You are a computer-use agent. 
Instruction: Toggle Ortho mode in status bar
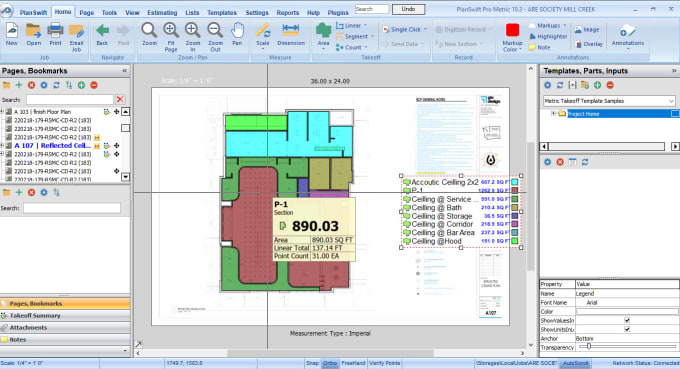[330, 363]
